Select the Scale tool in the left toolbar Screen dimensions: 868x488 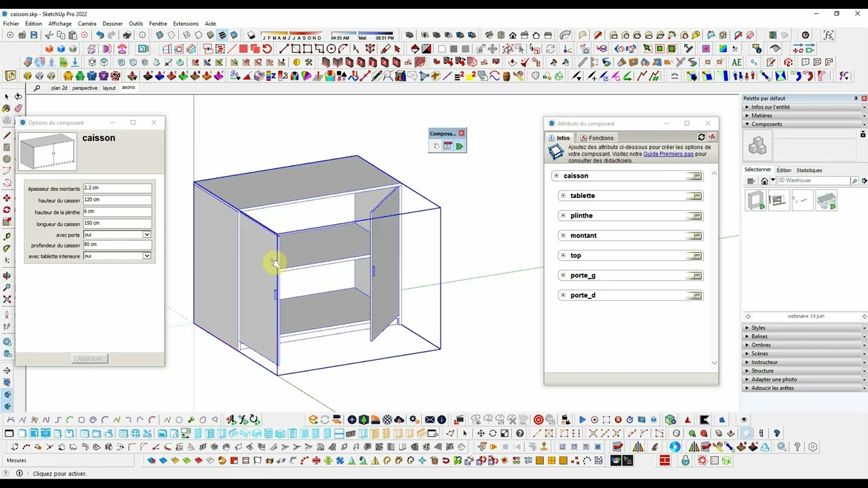coord(7,222)
